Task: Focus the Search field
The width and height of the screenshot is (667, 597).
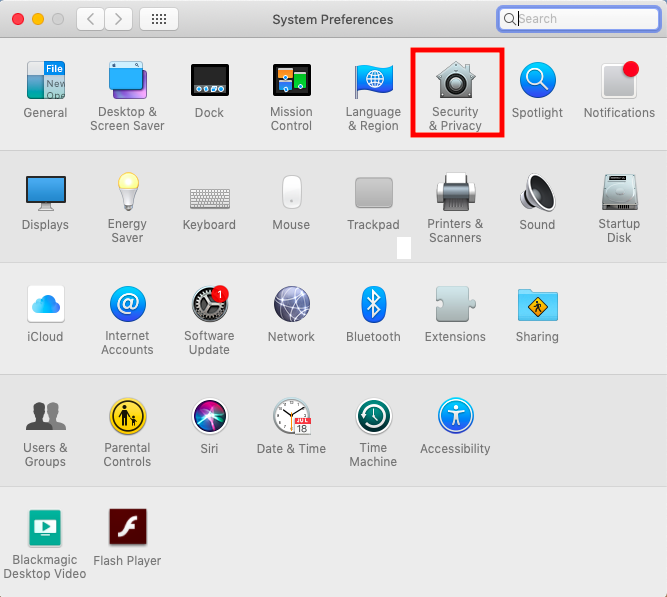Action: point(579,19)
